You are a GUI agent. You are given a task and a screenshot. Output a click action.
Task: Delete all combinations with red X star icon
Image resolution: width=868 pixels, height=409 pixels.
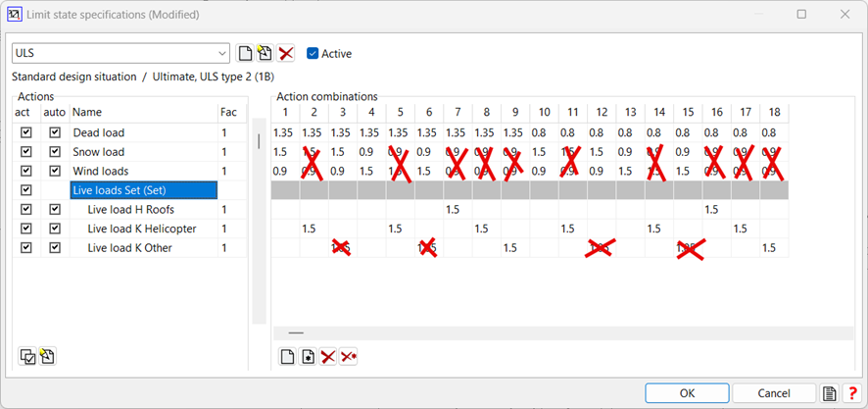point(348,357)
